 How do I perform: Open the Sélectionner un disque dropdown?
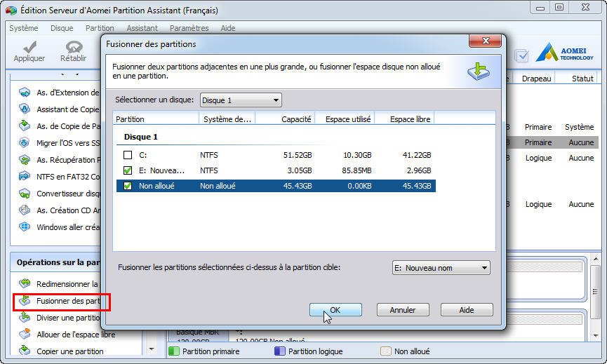[x=241, y=100]
